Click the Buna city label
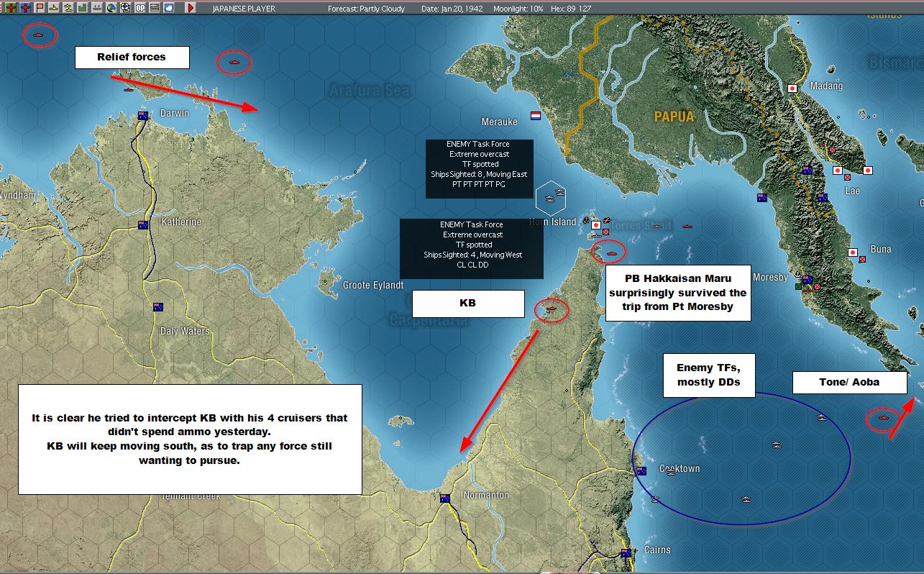The image size is (924, 574). [x=881, y=249]
